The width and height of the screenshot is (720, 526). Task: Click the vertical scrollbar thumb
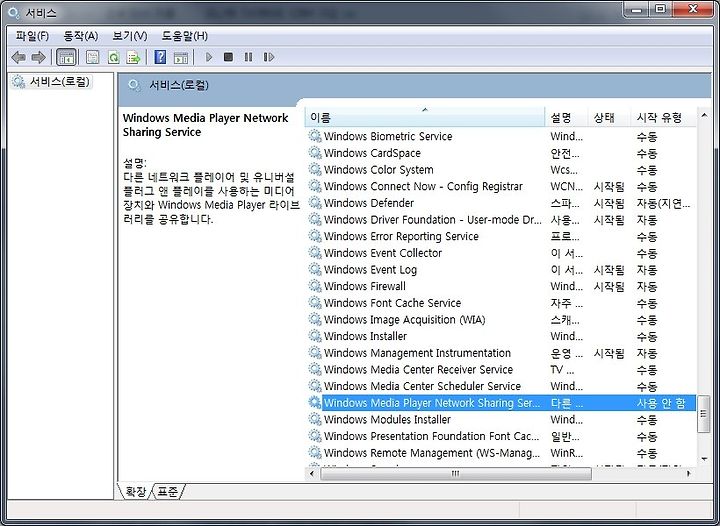(703, 414)
